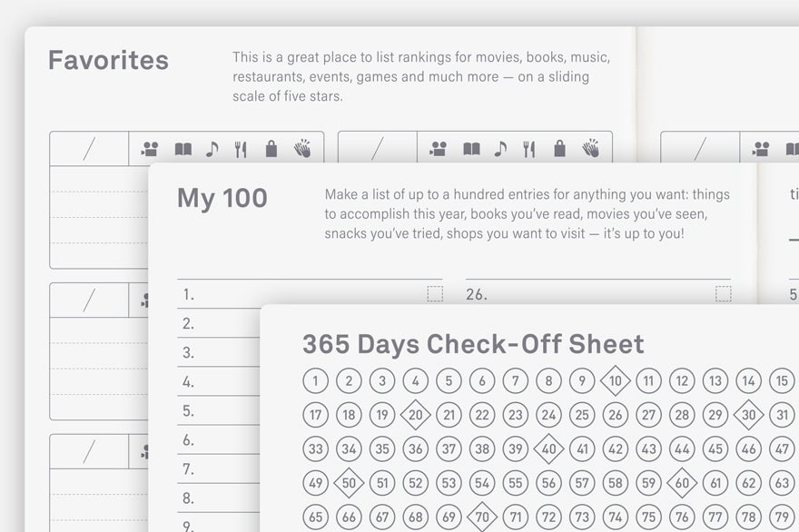
Task: Click the line for entry 5 in My 100
Action: 218,410
